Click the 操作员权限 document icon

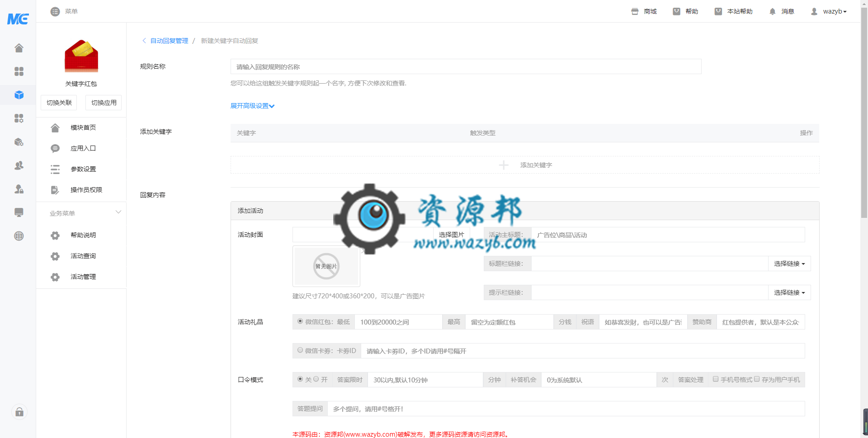click(x=55, y=190)
